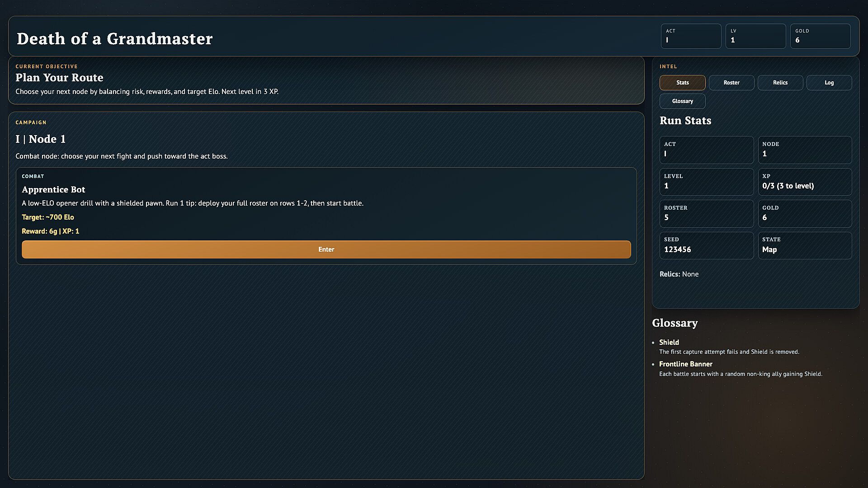
Task: Select the NODE stat card
Action: coord(805,150)
